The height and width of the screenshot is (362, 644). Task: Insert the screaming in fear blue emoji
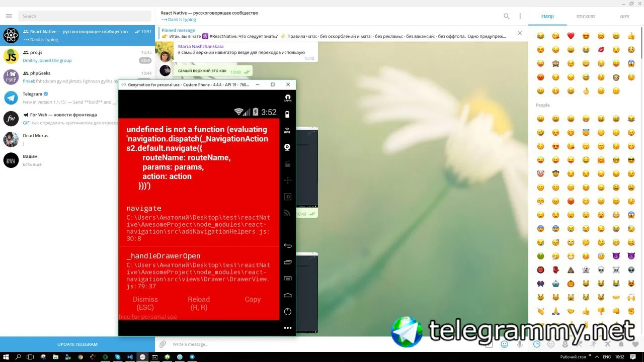coord(631,63)
